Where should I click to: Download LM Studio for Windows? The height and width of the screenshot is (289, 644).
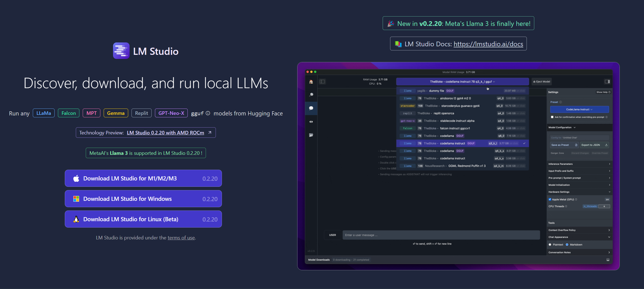tap(143, 199)
